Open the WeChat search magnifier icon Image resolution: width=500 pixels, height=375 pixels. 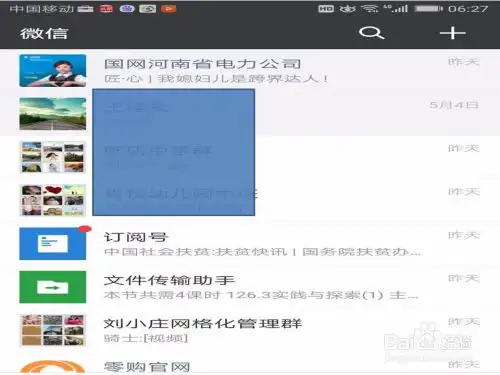click(371, 33)
